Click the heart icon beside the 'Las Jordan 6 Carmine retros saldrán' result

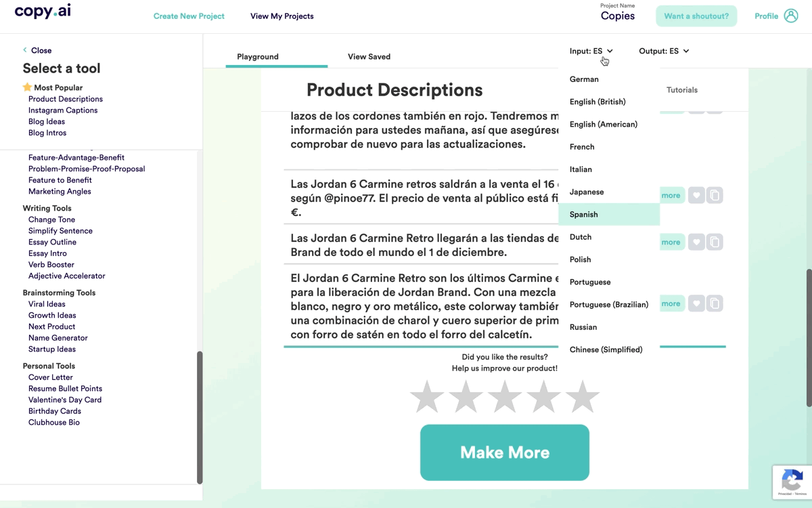click(696, 195)
